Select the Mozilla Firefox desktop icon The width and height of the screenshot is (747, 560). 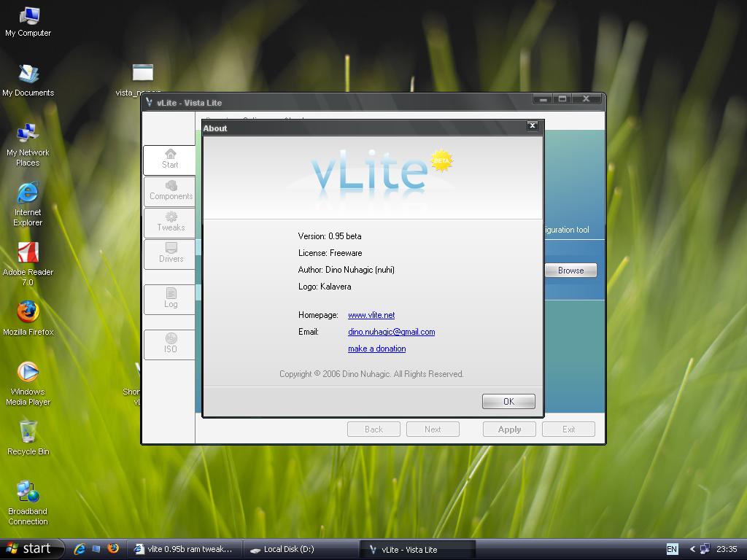click(28, 318)
